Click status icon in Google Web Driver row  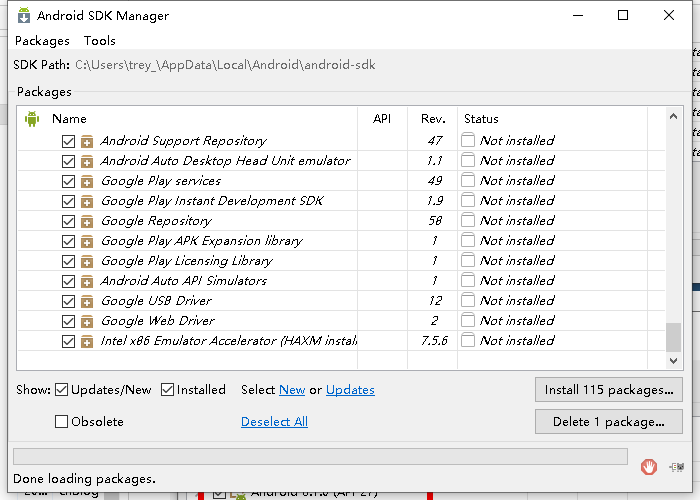click(467, 320)
